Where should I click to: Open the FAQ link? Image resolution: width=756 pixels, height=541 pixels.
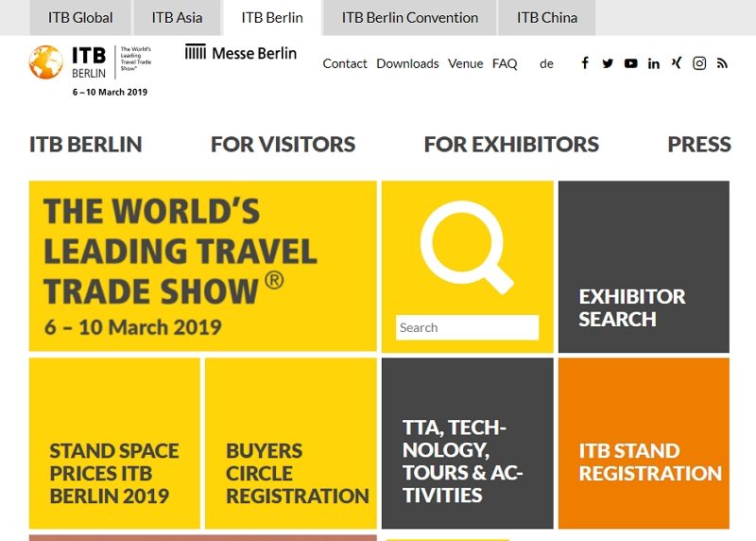pyautogui.click(x=505, y=63)
